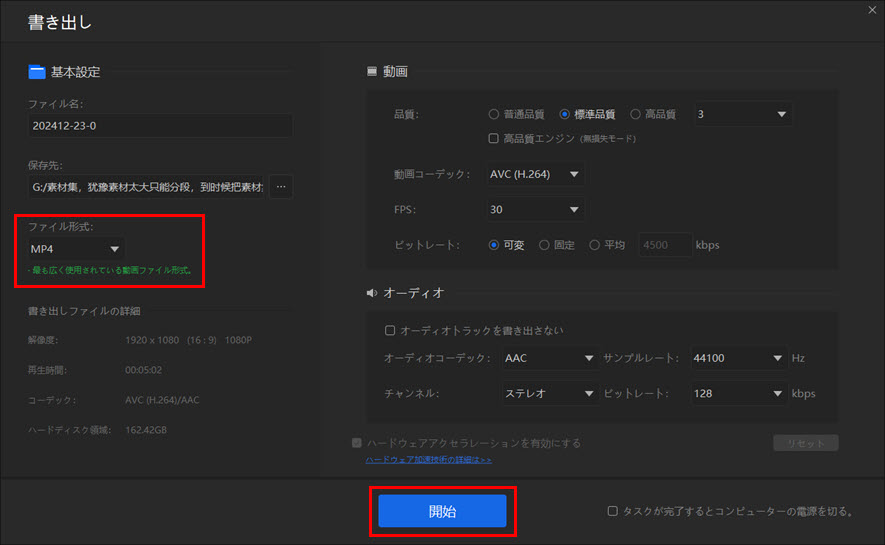Click the blue folder icon beside 基本設定
The image size is (885, 545).
37,72
